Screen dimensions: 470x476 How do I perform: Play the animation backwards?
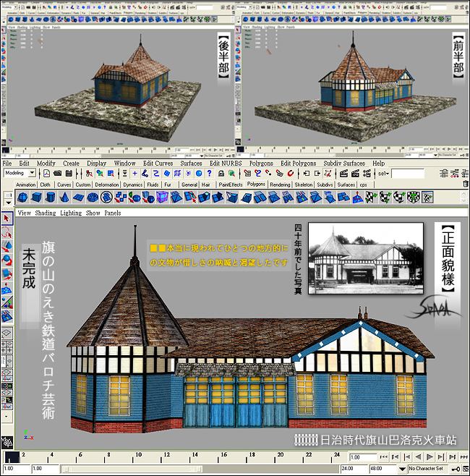coord(419,456)
